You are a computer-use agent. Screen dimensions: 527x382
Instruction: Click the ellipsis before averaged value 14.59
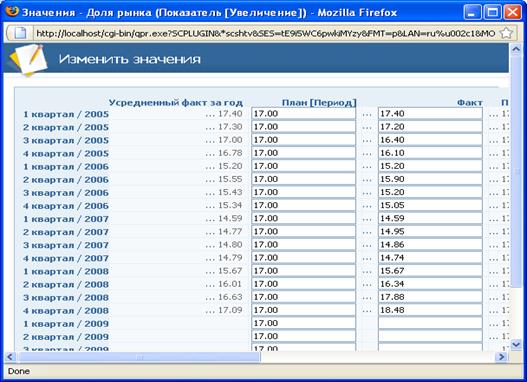[x=210, y=219]
